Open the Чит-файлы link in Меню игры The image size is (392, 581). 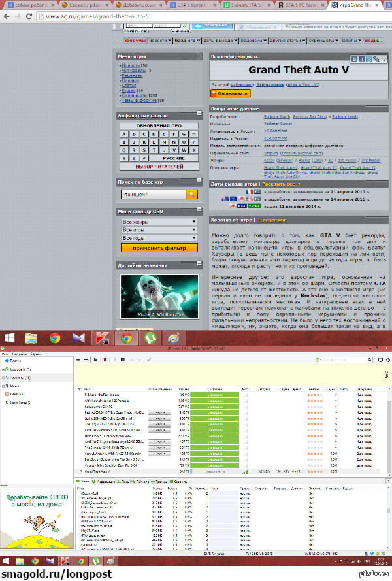[134, 71]
